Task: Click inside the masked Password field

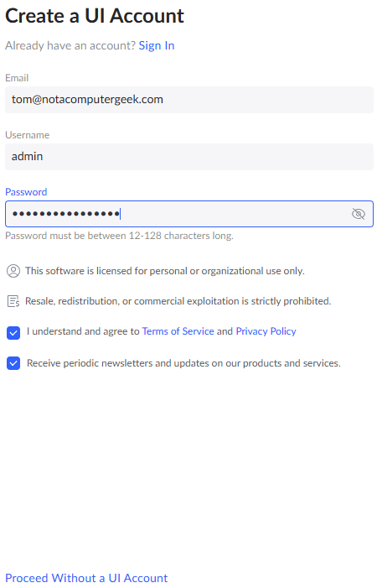Action: [189, 214]
